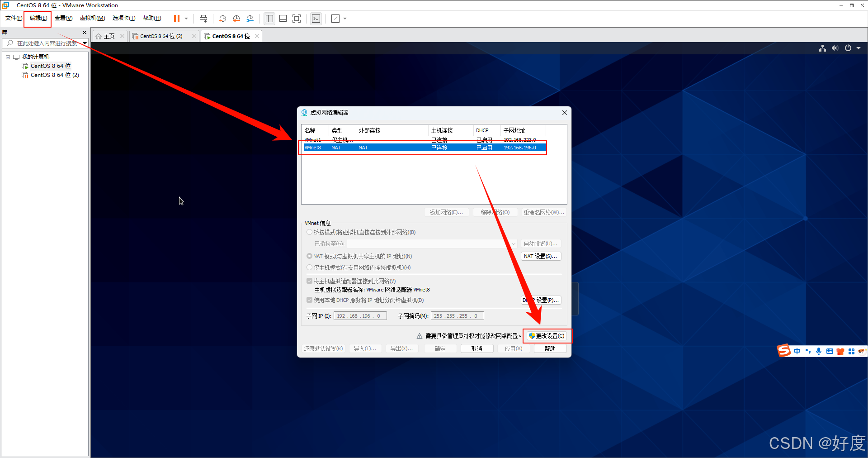Viewport: 868px width, 458px height.
Task: Collapse the 我的计算机 tree node
Action: [x=8, y=57]
